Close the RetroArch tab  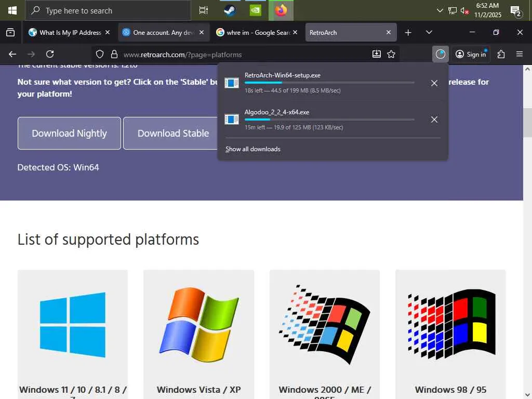coord(389,32)
